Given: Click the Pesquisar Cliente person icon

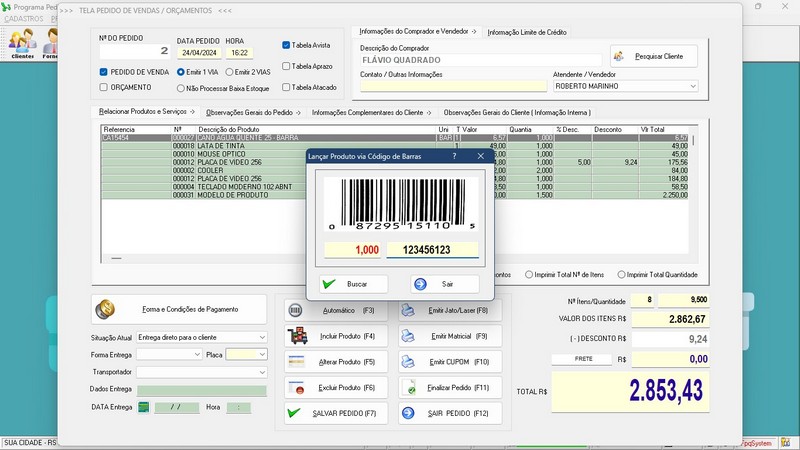Looking at the screenshot, I should click(619, 56).
